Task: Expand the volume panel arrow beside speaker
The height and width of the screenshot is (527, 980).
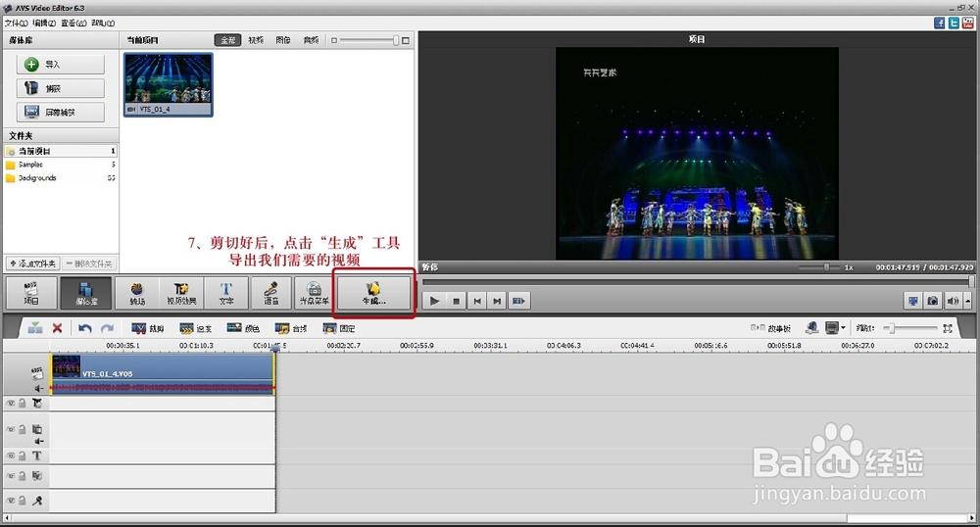Action: 967,301
